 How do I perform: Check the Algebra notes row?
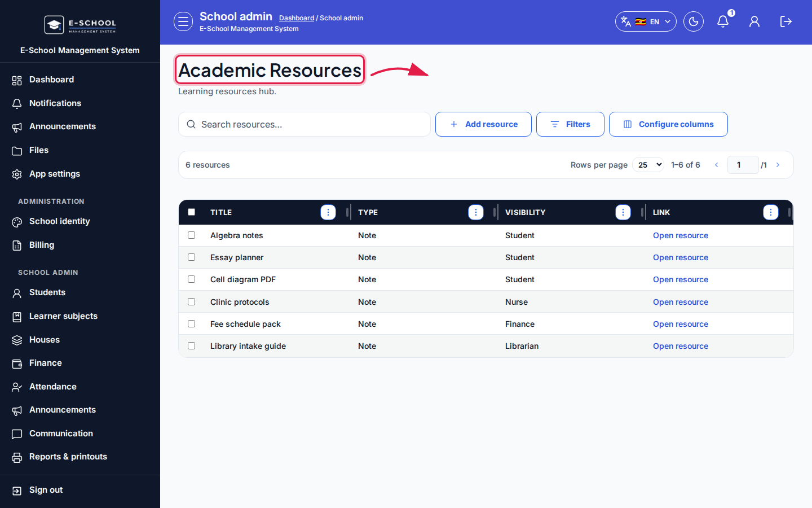(192, 235)
